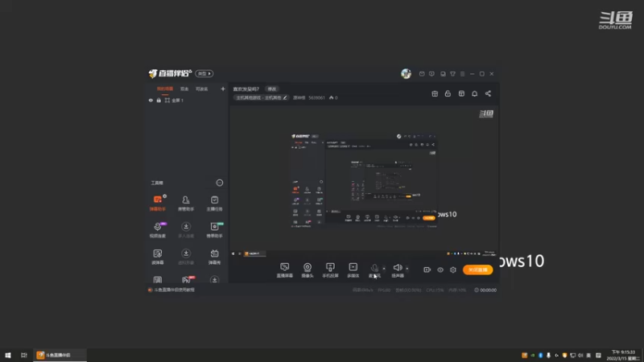This screenshot has width=644, height=362.
Task: Open the read-danmu tool icon
Action: tap(158, 256)
